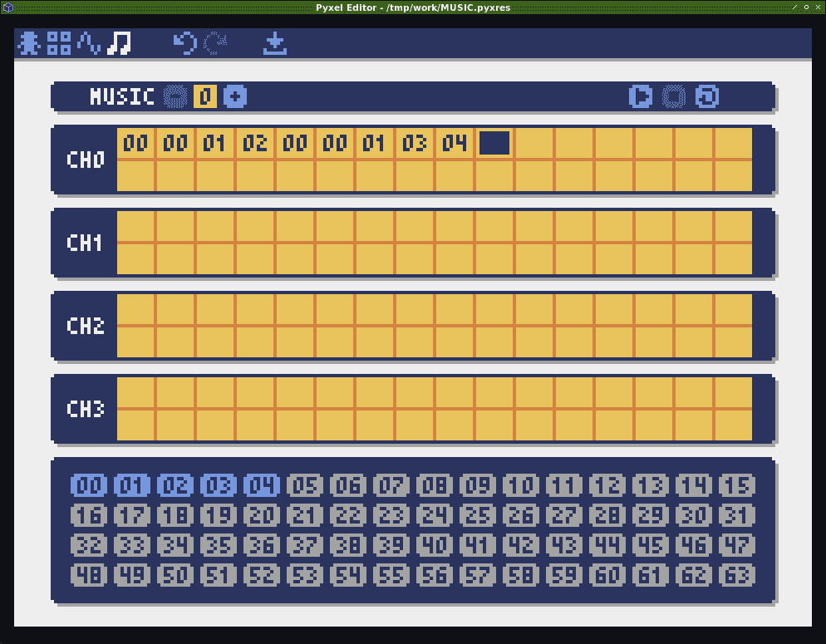Image resolution: width=826 pixels, height=644 pixels.
Task: Pick sound 10 button
Action: [521, 485]
